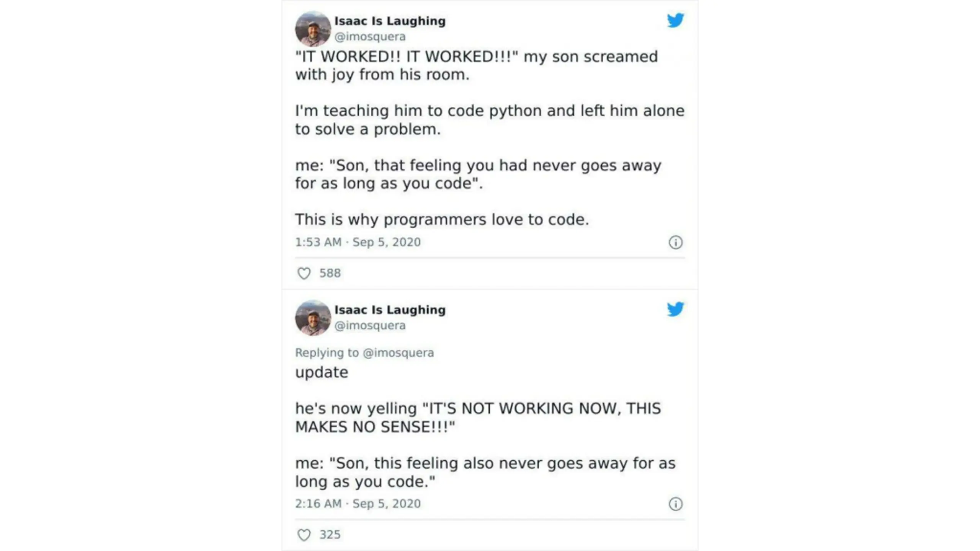Select "This is why programmers love to code."

[442, 220]
